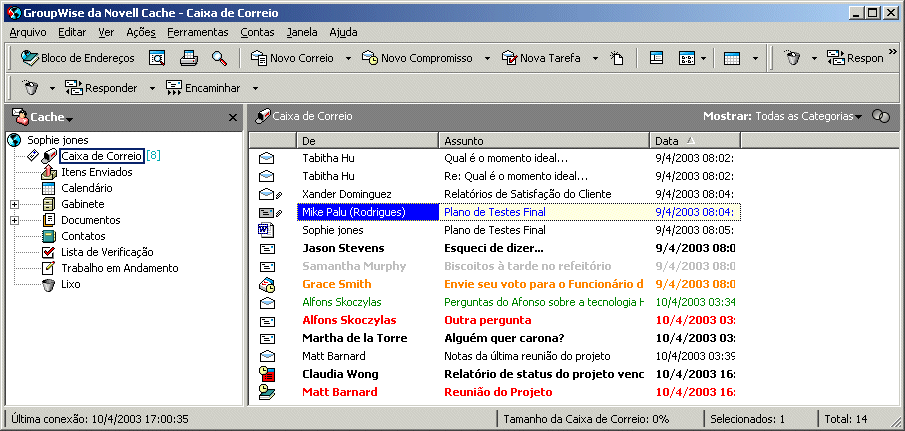This screenshot has height=431, width=905.
Task: Open the Arquivo menu
Action: point(28,32)
